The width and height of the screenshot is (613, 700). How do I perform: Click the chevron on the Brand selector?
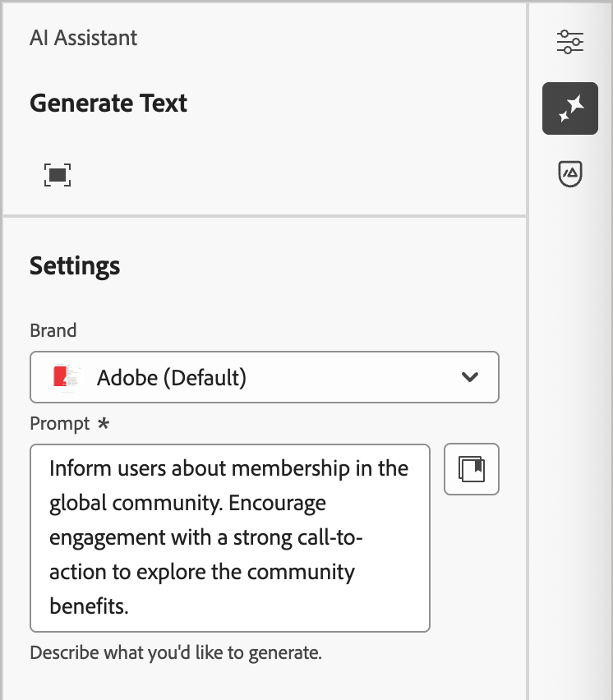(x=469, y=377)
